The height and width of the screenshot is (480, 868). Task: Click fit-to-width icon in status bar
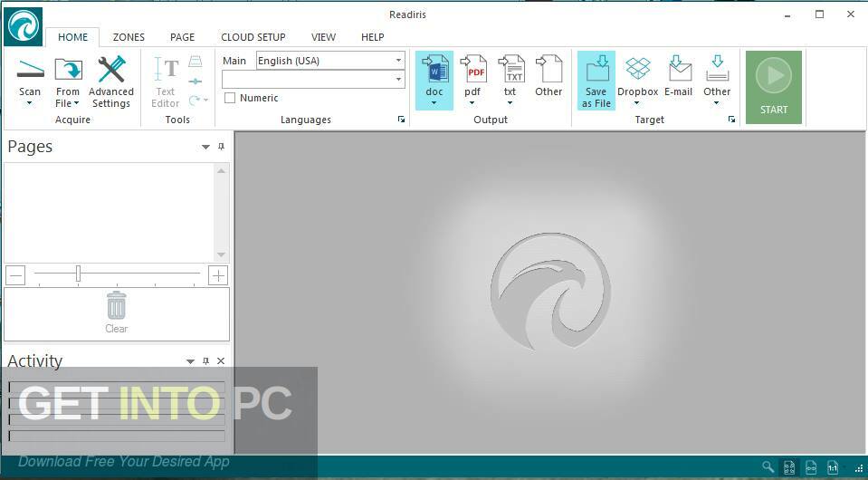(811, 467)
